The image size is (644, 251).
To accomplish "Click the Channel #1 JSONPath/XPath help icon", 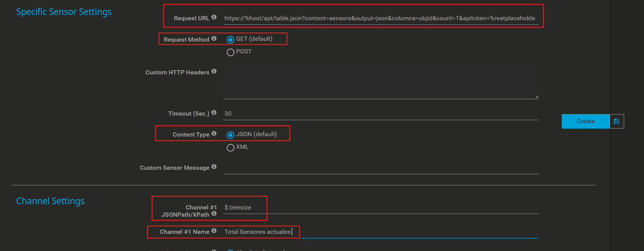I will coord(214,214).
